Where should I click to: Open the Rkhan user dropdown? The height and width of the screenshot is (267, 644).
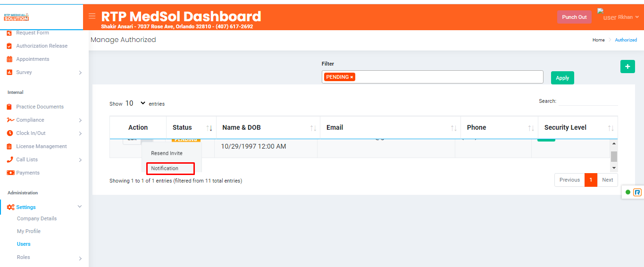628,17
